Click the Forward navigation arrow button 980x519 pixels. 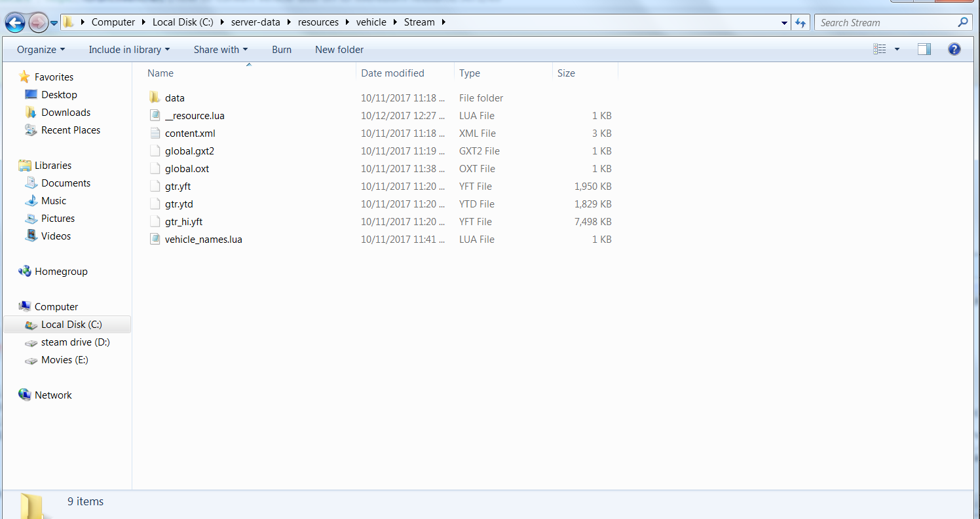pyautogui.click(x=38, y=23)
